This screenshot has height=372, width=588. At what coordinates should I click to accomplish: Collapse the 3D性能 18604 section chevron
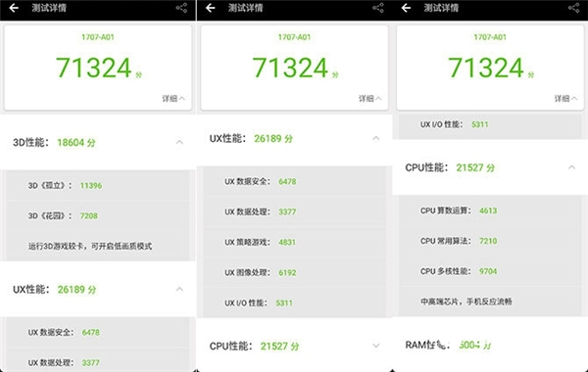coord(179,142)
